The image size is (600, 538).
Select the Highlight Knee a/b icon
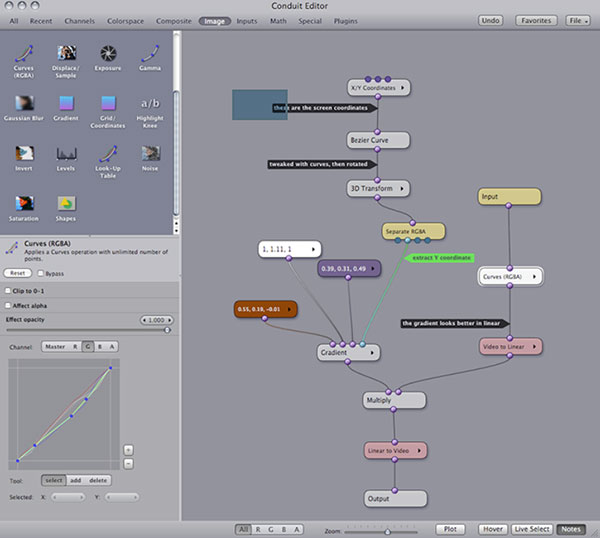click(150, 103)
